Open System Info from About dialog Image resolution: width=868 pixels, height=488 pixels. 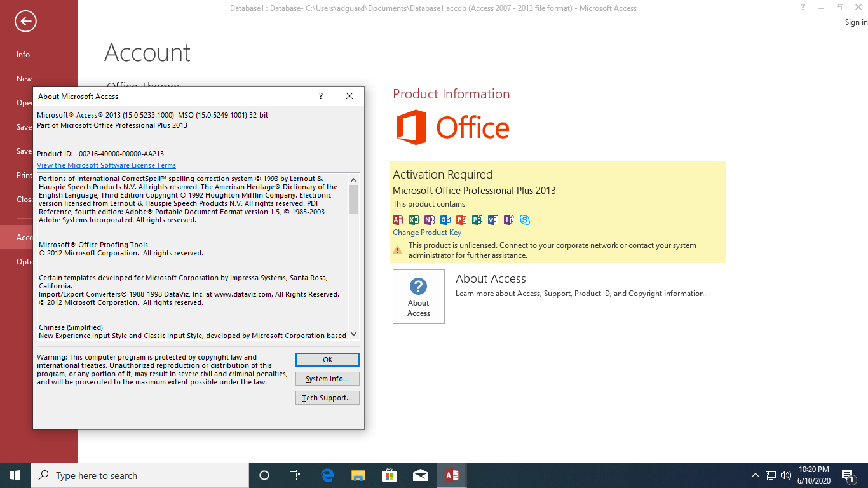327,379
